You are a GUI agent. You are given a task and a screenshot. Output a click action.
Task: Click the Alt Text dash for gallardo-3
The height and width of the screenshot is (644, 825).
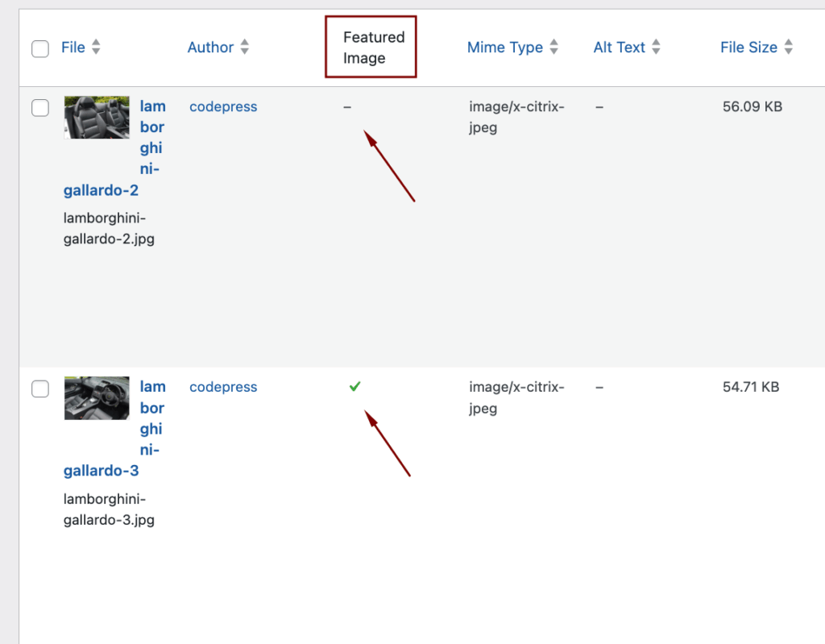click(x=599, y=386)
